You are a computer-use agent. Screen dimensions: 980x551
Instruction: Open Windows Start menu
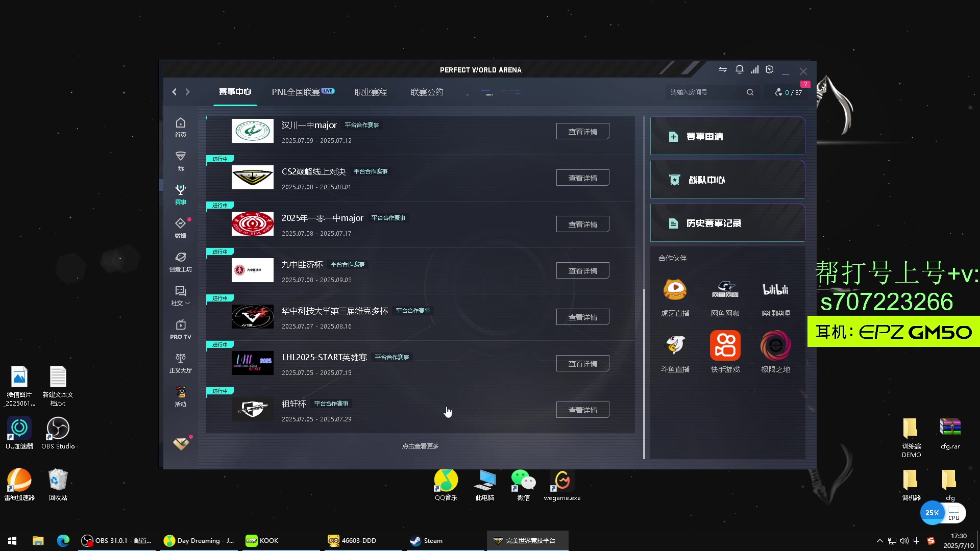click(x=12, y=541)
